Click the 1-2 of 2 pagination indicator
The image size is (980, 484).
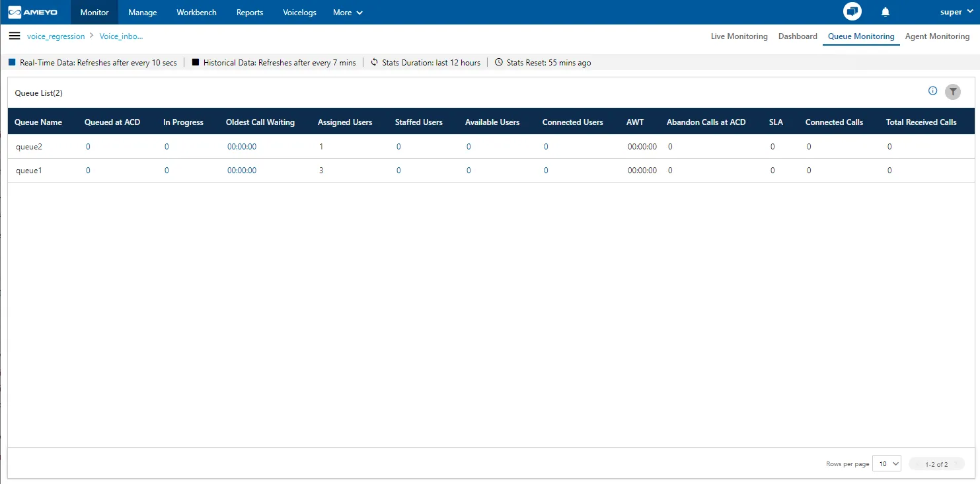[936, 464]
